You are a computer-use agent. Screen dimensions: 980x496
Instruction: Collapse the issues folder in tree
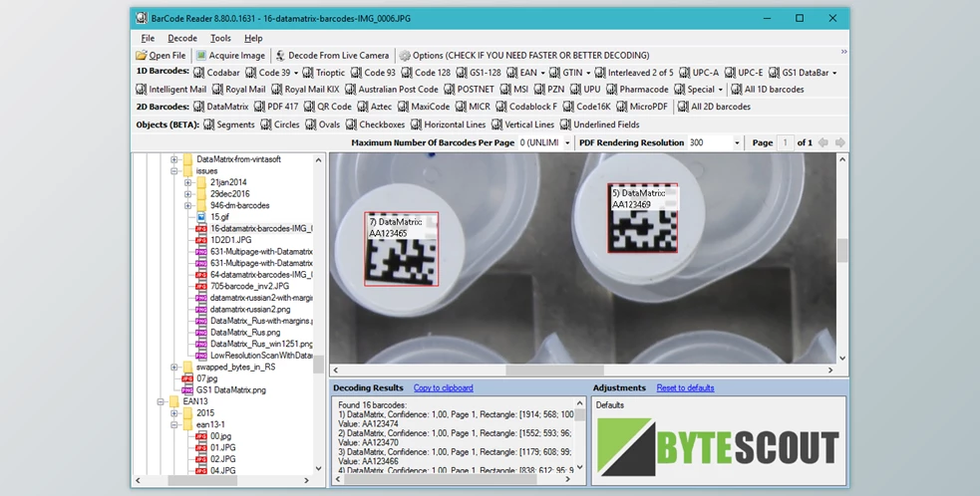[174, 170]
